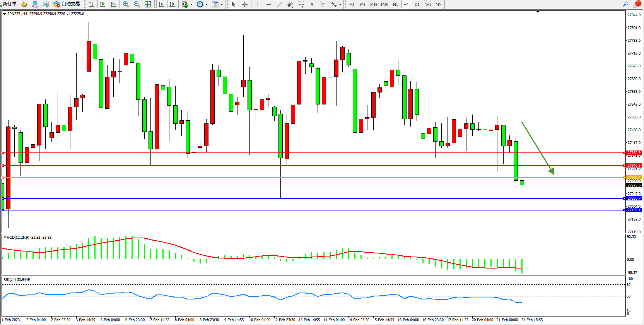Select the horizontal line drawing tool
This screenshot has height=325, width=644.
pos(268,4)
